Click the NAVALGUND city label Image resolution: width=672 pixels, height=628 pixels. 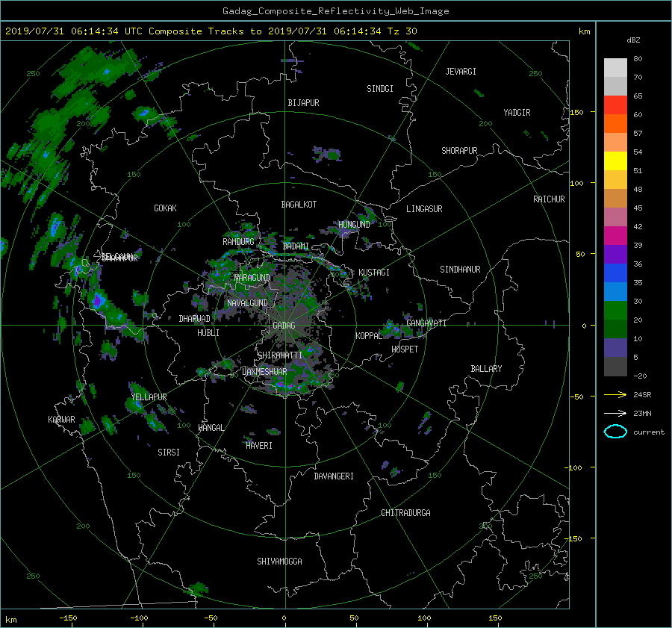[247, 303]
